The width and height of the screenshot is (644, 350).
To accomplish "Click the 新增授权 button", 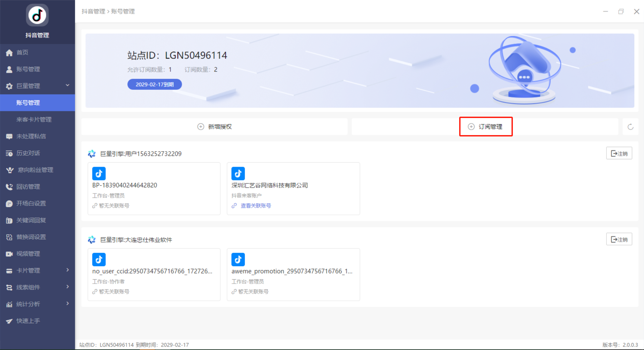I will (215, 127).
